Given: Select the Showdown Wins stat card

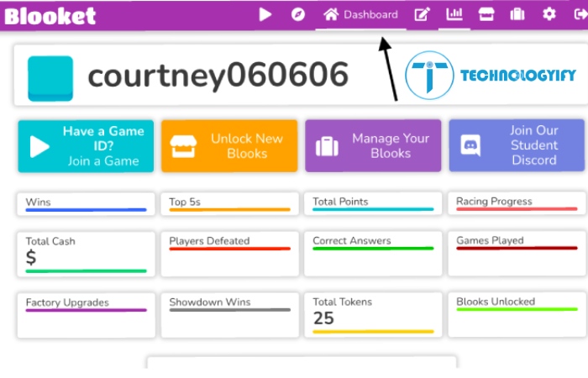Looking at the screenshot, I should pos(229,315).
